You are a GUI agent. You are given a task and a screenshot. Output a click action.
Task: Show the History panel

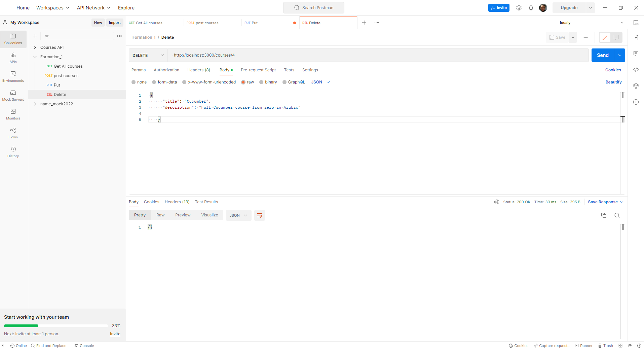point(13,151)
